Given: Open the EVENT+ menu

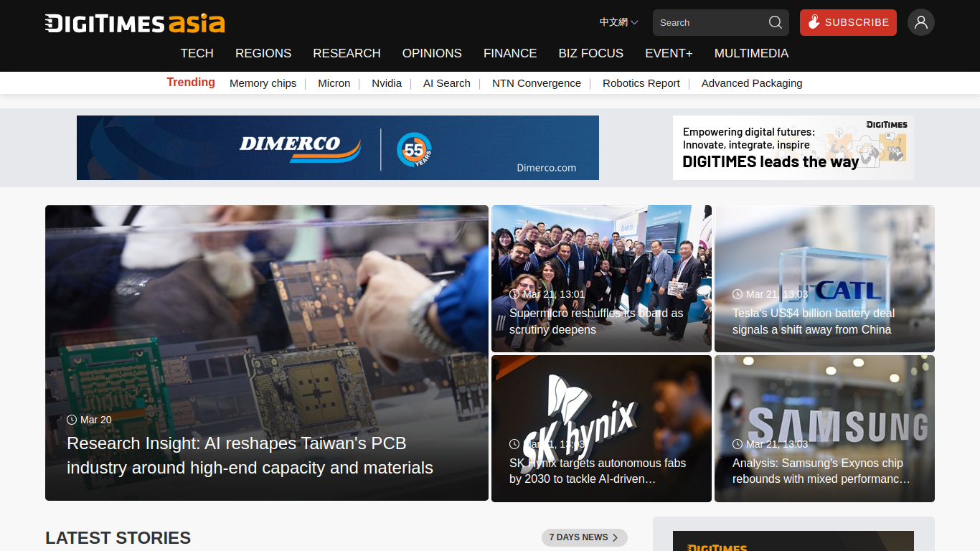Looking at the screenshot, I should [x=669, y=53].
